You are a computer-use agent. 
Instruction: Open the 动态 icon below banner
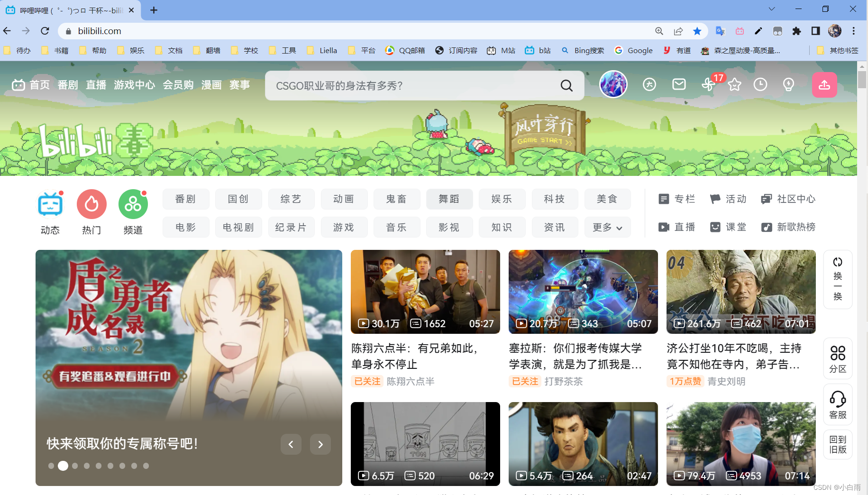(x=50, y=204)
